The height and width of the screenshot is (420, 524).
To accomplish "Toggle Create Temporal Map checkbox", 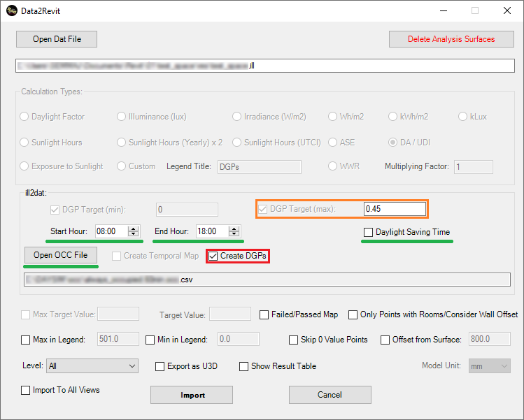I will 116,256.
